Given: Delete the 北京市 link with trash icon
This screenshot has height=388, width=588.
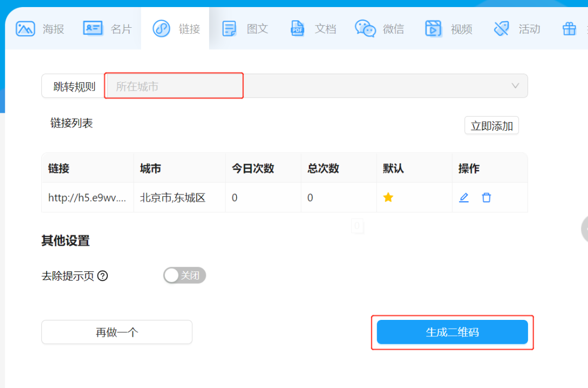Looking at the screenshot, I should click(486, 197).
